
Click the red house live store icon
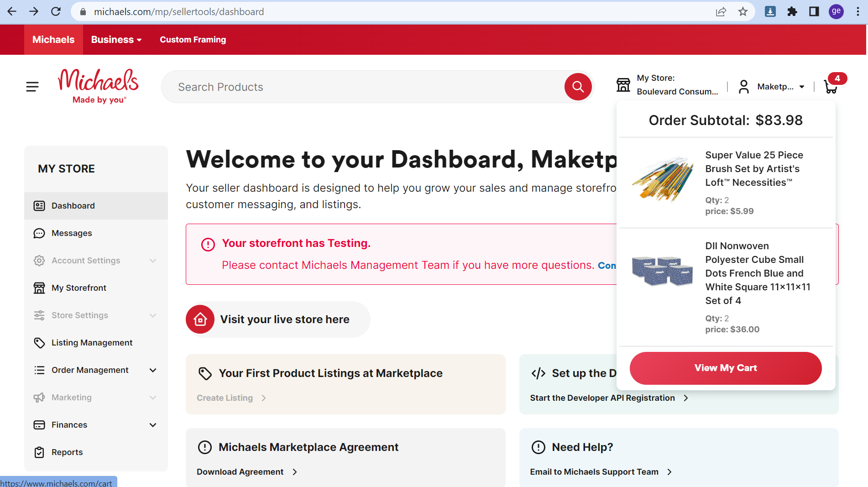click(200, 319)
